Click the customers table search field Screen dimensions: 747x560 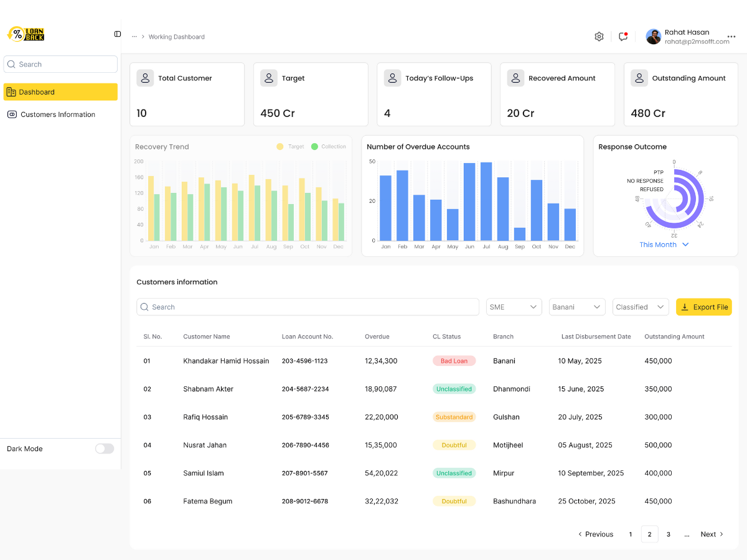click(308, 307)
